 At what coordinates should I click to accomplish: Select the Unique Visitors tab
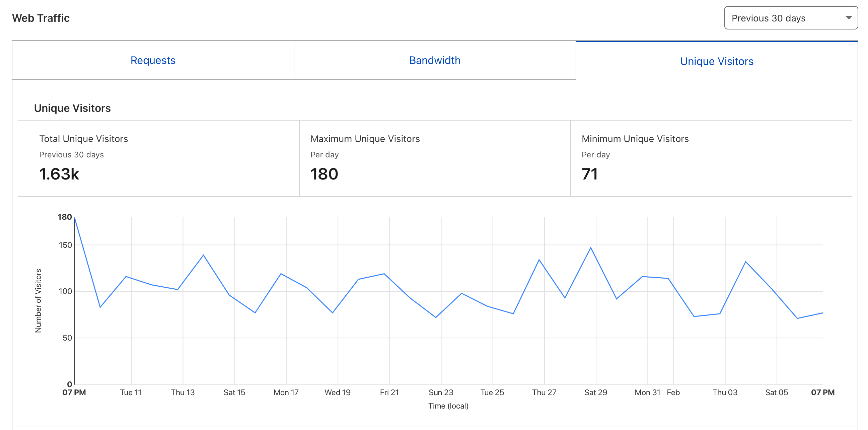tap(716, 61)
